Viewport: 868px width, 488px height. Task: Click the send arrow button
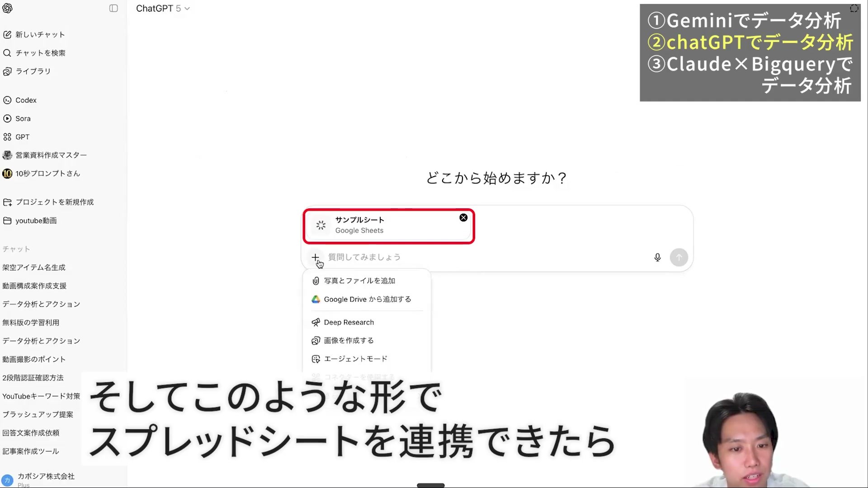click(679, 257)
